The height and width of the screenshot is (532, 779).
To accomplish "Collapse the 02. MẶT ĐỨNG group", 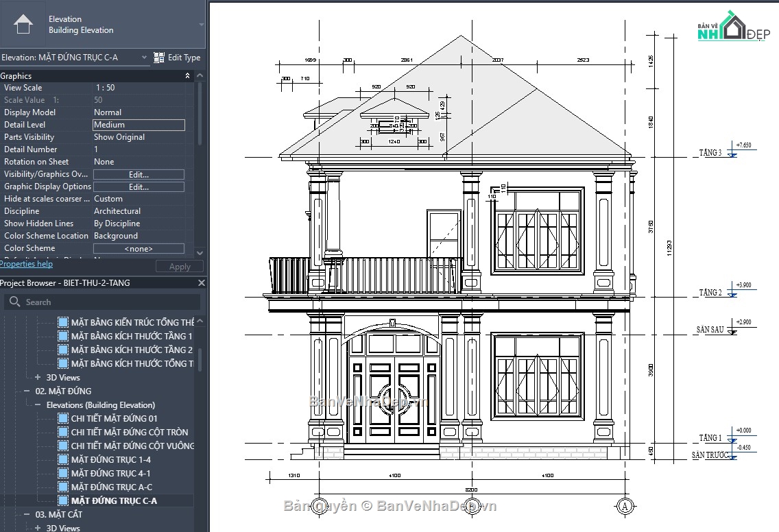I will click(x=26, y=391).
